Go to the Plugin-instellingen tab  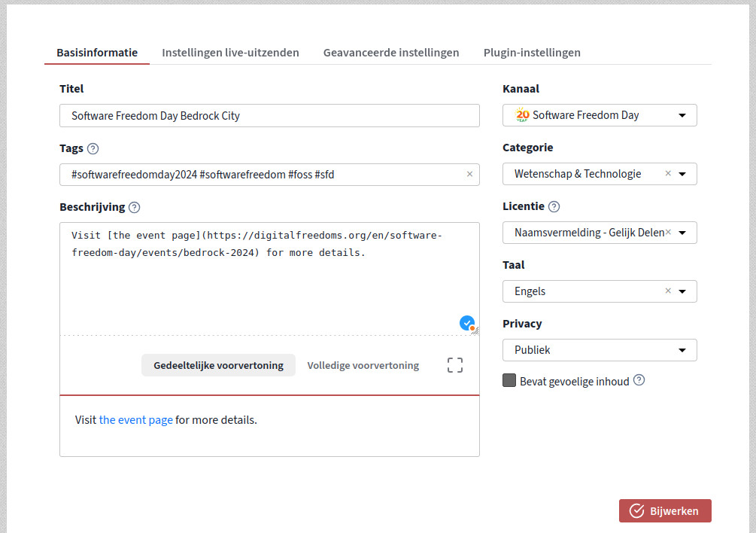pos(532,53)
